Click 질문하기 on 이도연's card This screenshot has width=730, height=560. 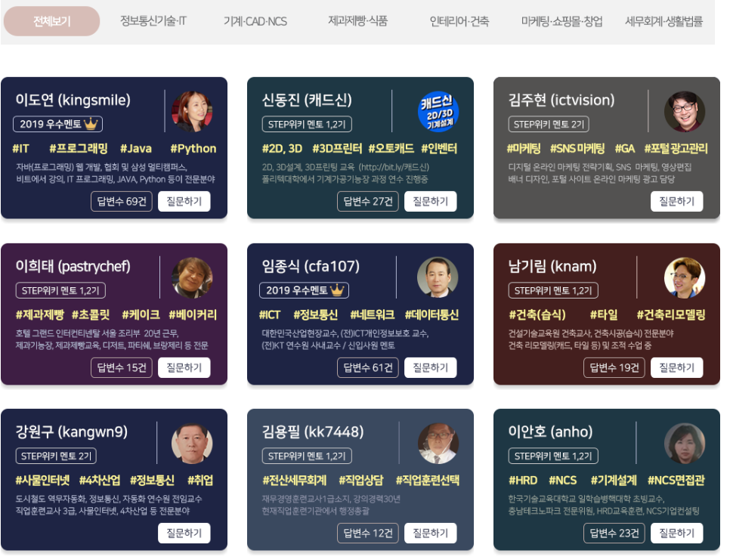(x=184, y=202)
